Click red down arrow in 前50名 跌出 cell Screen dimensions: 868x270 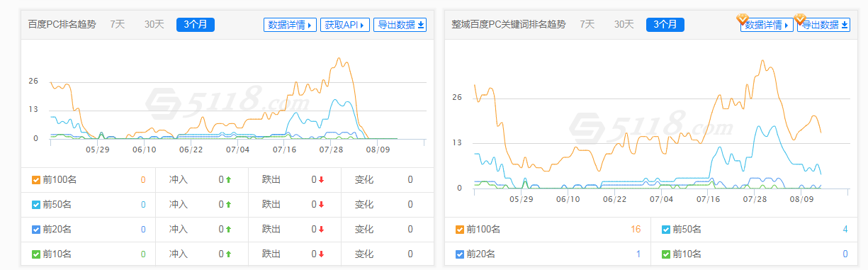coord(322,205)
